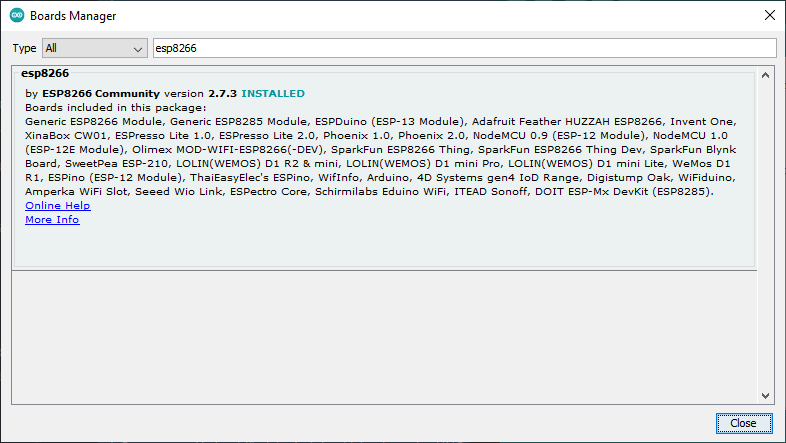786x443 pixels.
Task: Click the 'Adafruit Feather HUZZAH ESP8266' text
Action: 567,122
